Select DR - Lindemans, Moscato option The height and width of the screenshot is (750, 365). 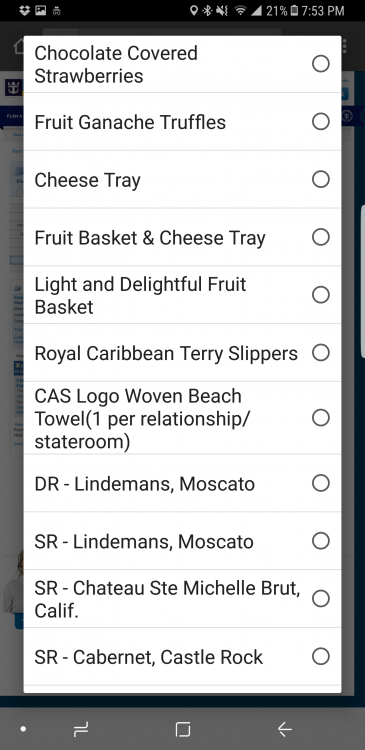(x=182, y=483)
